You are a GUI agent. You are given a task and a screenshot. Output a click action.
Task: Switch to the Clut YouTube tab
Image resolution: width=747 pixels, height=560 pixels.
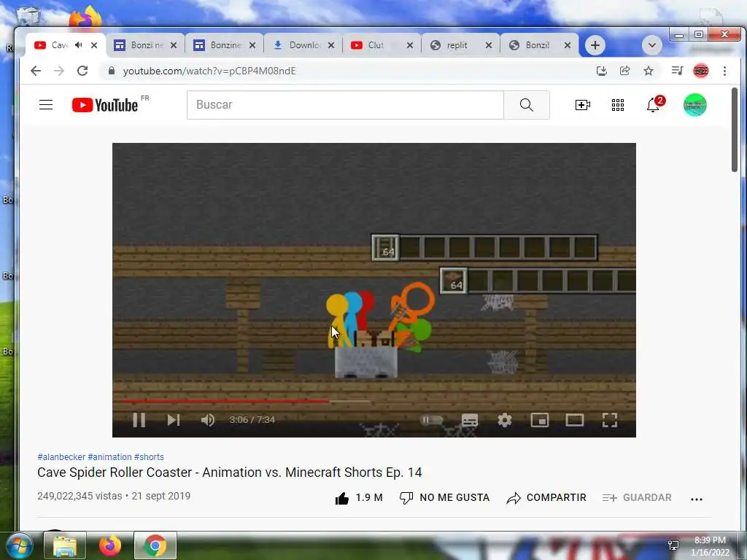[x=382, y=45]
